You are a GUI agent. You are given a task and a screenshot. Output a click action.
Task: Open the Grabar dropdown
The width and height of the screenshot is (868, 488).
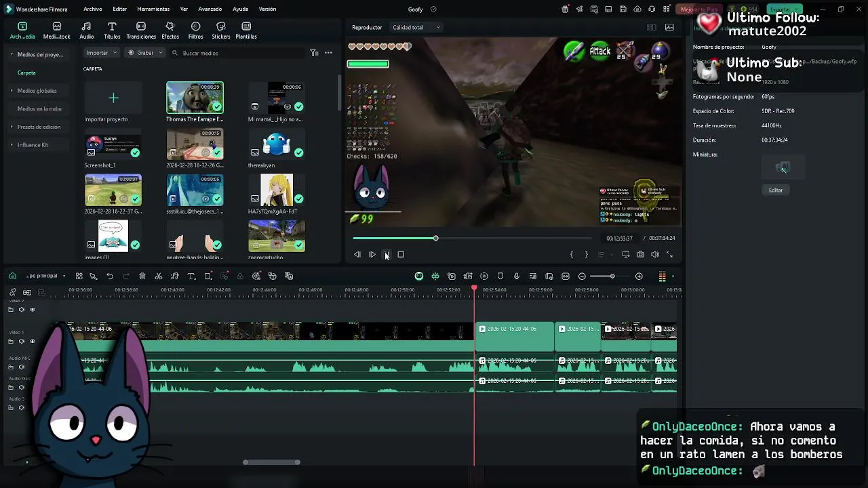(145, 53)
